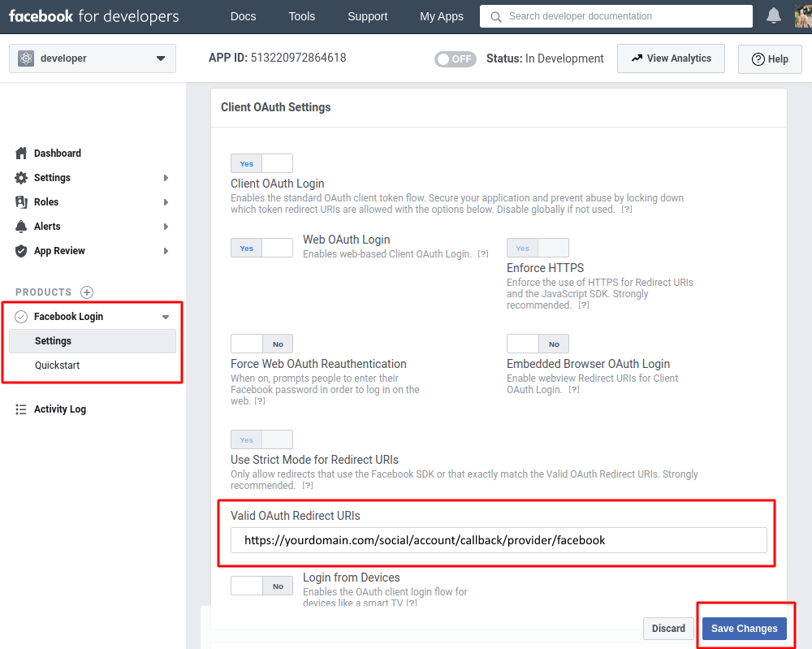The image size is (812, 649).
Task: Click the search magnifier icon
Action: coord(495,16)
